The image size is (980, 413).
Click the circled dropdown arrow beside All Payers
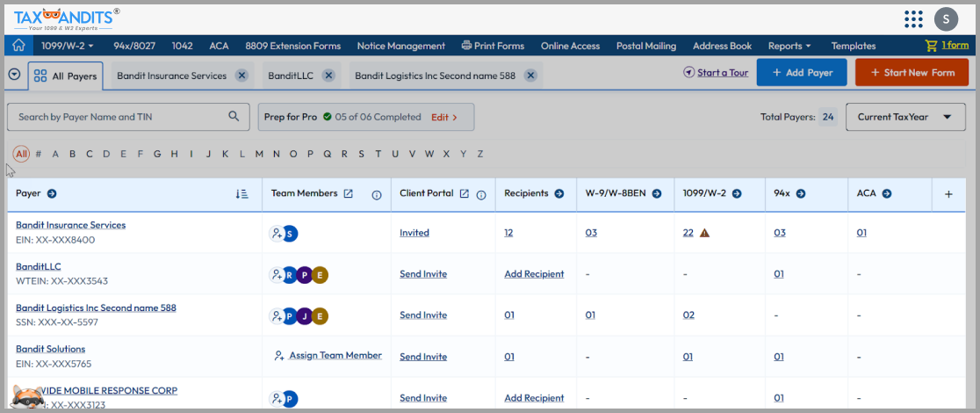pyautogui.click(x=15, y=75)
